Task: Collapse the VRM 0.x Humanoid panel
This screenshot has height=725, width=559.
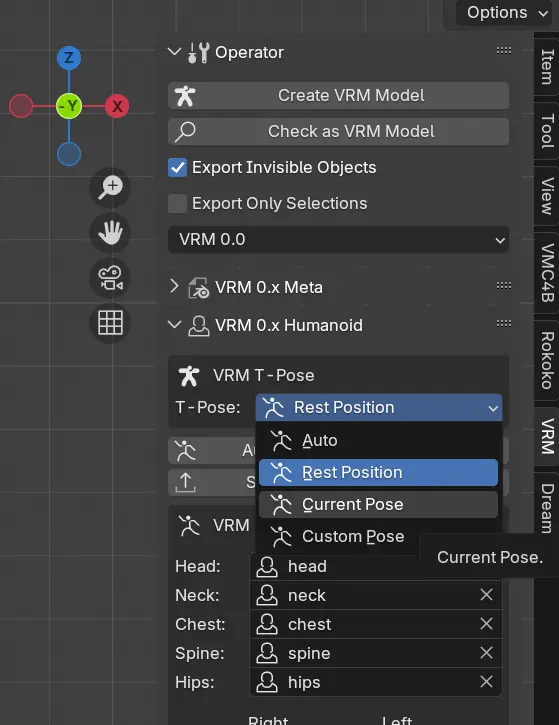Action: click(x=174, y=325)
